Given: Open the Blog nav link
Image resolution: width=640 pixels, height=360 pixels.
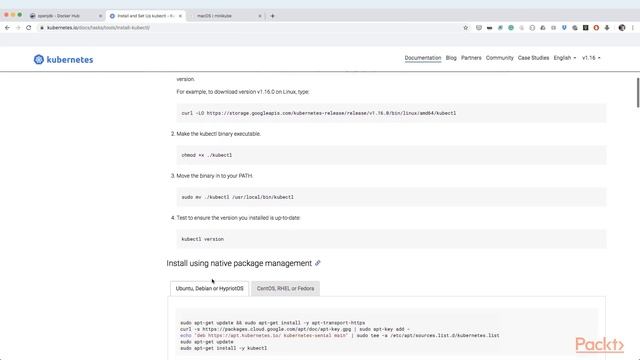Looking at the screenshot, I should point(451,58).
